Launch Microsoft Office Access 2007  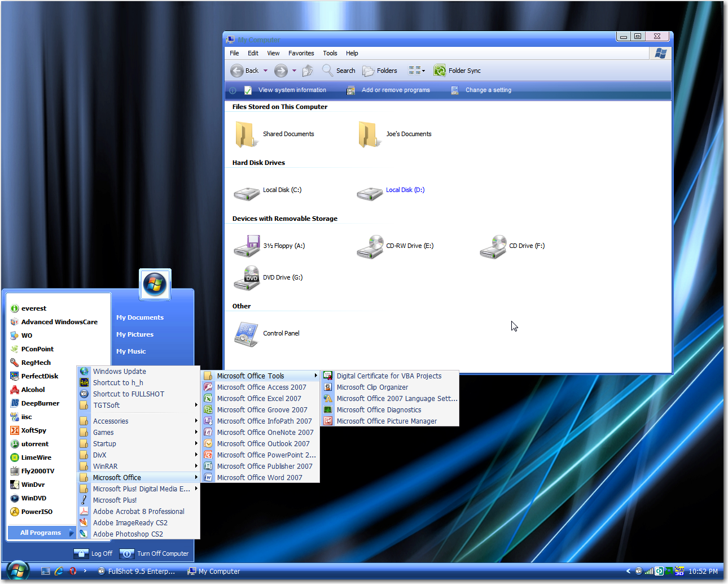click(261, 387)
